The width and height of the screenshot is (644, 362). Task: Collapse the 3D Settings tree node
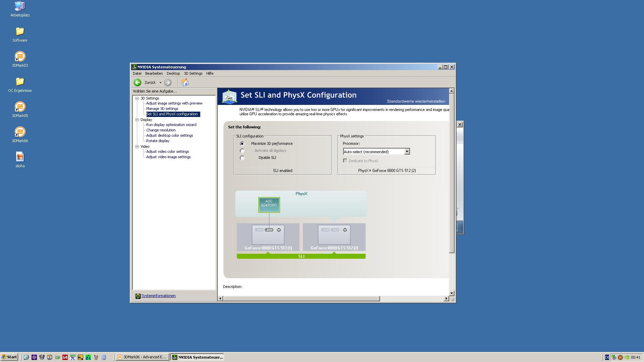point(137,98)
